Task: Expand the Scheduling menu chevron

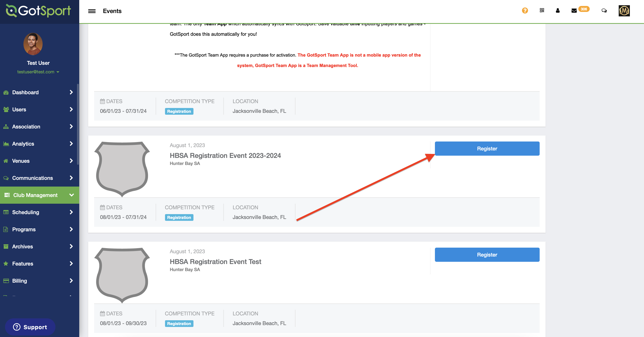Action: click(x=71, y=212)
